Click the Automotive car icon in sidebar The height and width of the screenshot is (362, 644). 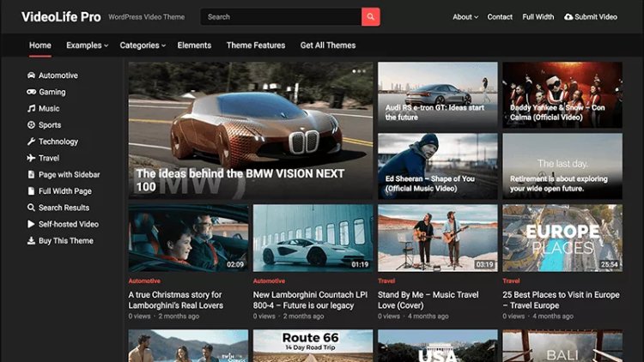[x=31, y=75]
